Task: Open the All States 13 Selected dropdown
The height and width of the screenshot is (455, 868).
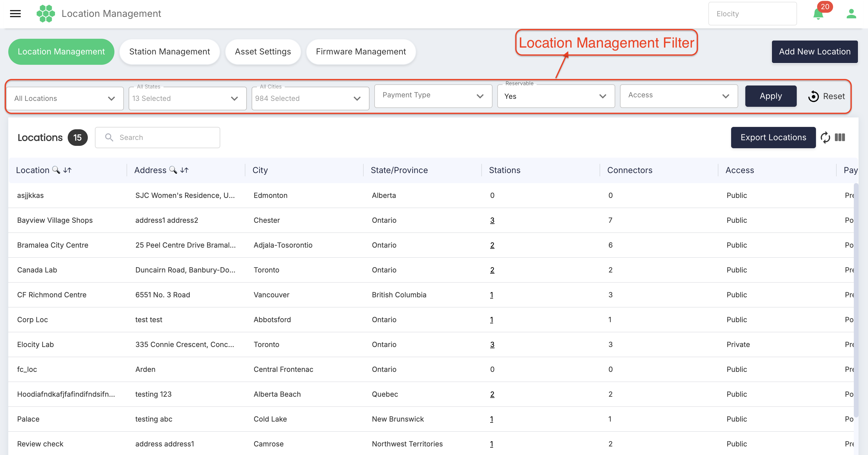Action: click(x=188, y=99)
